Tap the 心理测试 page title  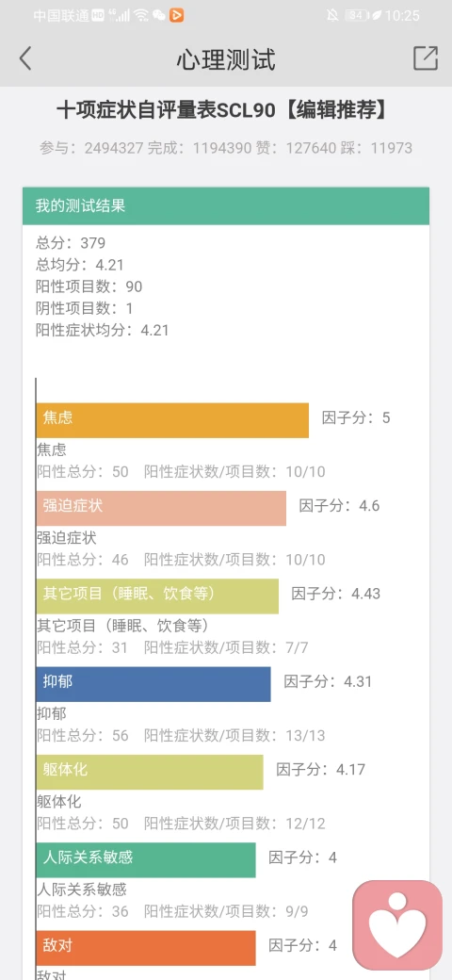[x=226, y=59]
